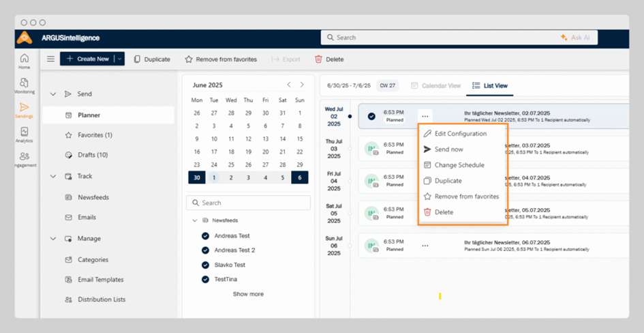Select Send now from context menu
Screen dimensions: 644x333
tap(448, 149)
